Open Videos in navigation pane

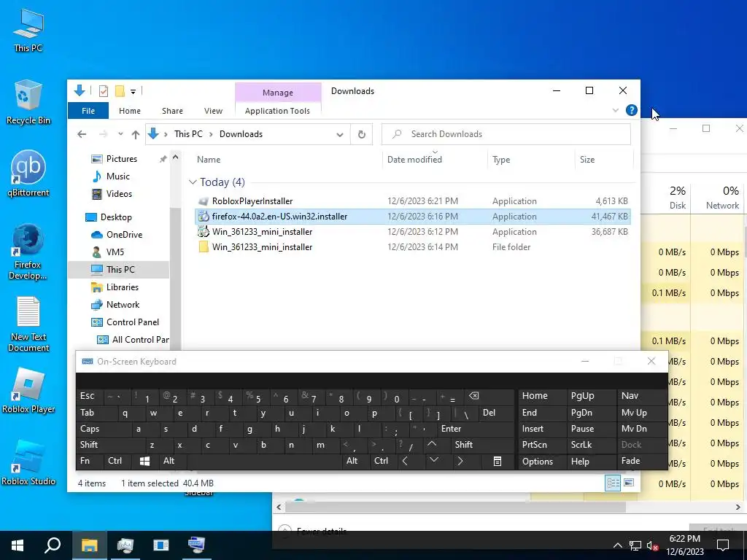(x=119, y=194)
